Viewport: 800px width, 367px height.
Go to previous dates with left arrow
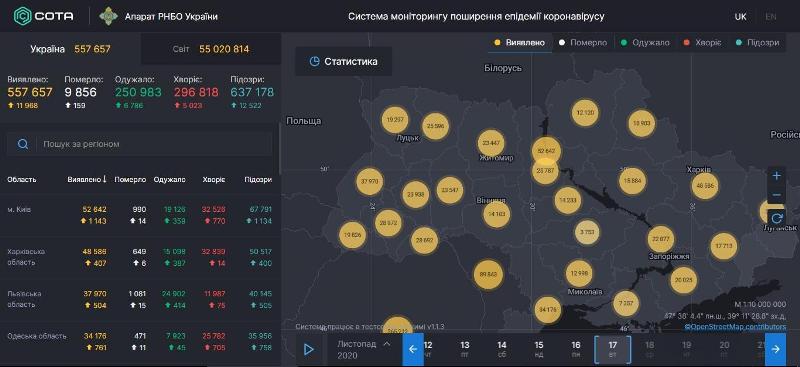[x=413, y=349]
